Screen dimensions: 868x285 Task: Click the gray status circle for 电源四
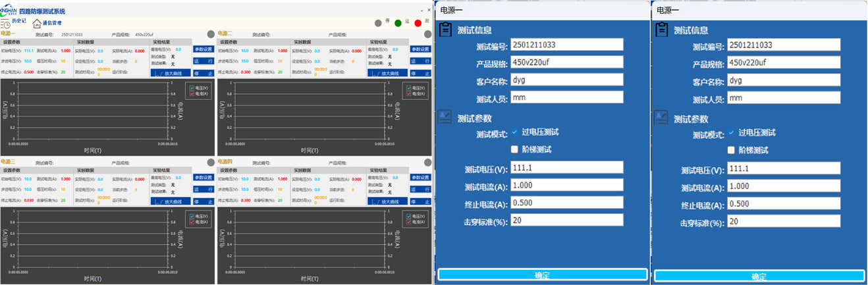pos(428,162)
